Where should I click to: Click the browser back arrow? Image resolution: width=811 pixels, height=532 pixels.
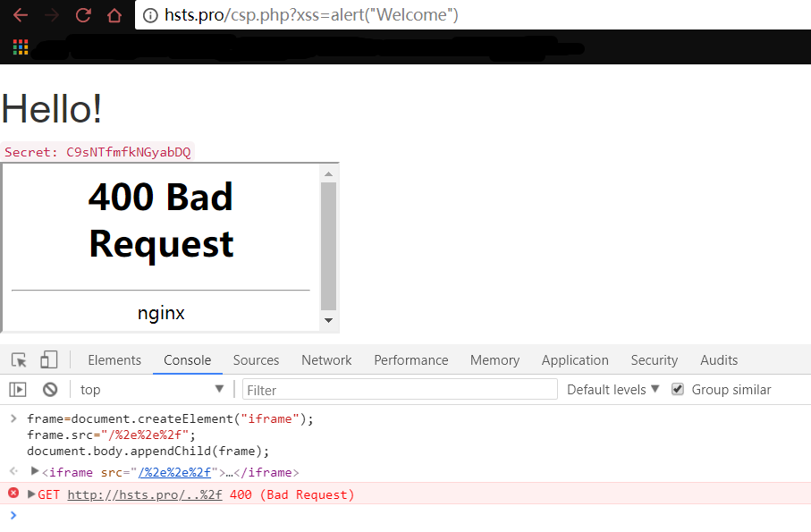(20, 15)
